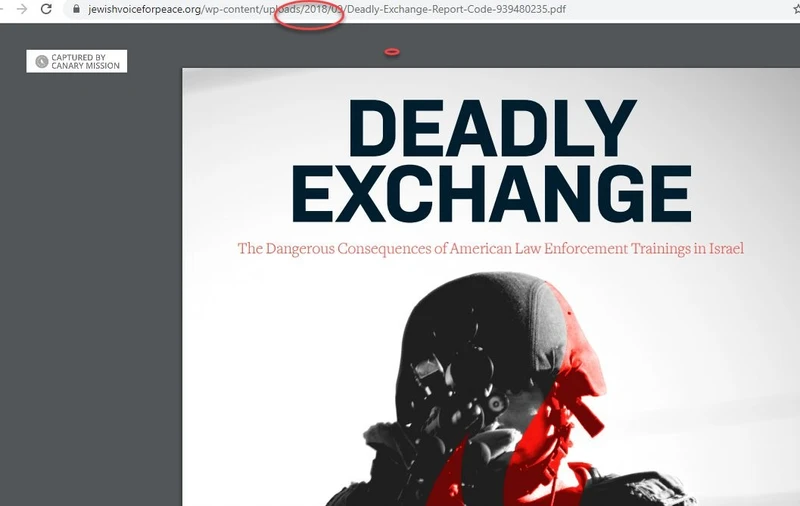
Task: Click the small red oval mark above the PDF page
Action: [392, 51]
